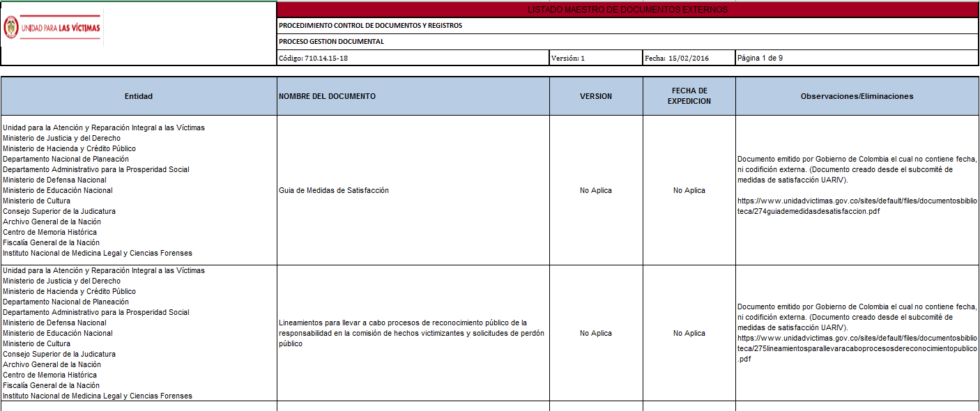Click the LISTADO MAESTRO DE DOCUMENTOS EXTERNOS title
Image resolution: width=980 pixels, height=411 pixels.
[628, 10]
